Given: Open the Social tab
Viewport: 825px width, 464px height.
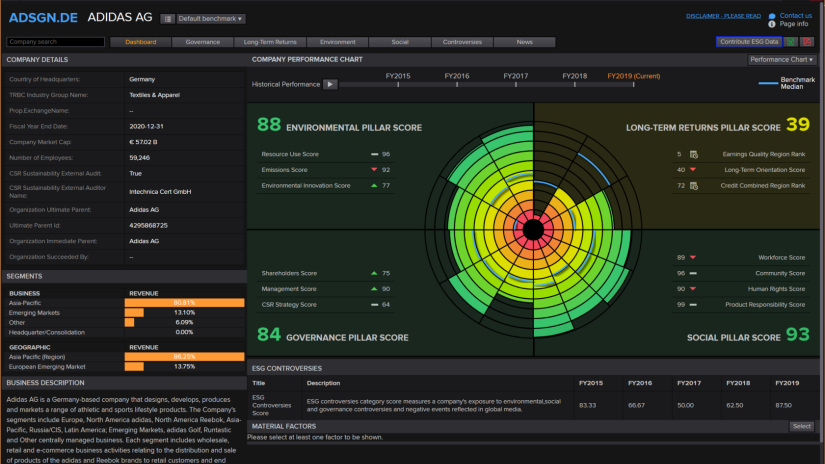Looking at the screenshot, I should tap(400, 42).
